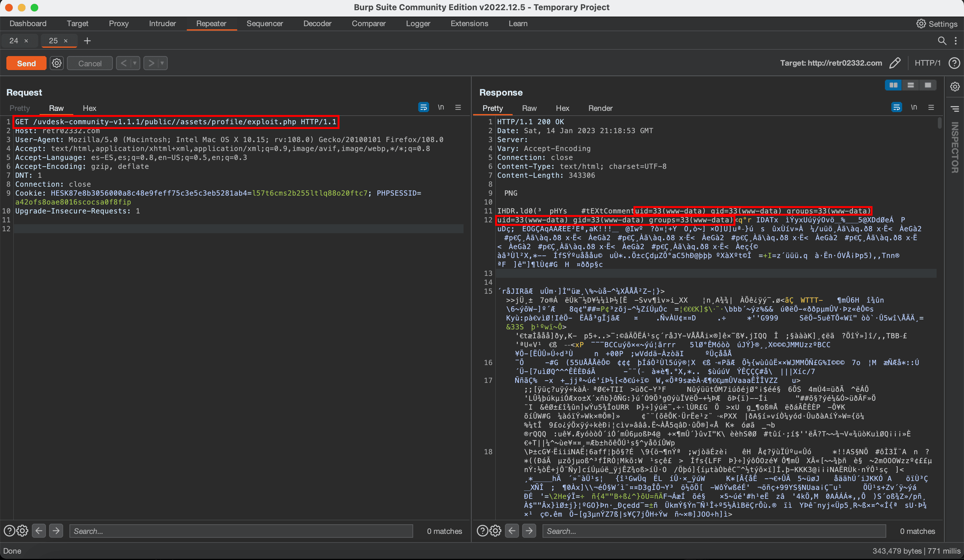Viewport: 964px width, 560px height.
Task: Switch to combined tabbed layout view
Action: [928, 85]
